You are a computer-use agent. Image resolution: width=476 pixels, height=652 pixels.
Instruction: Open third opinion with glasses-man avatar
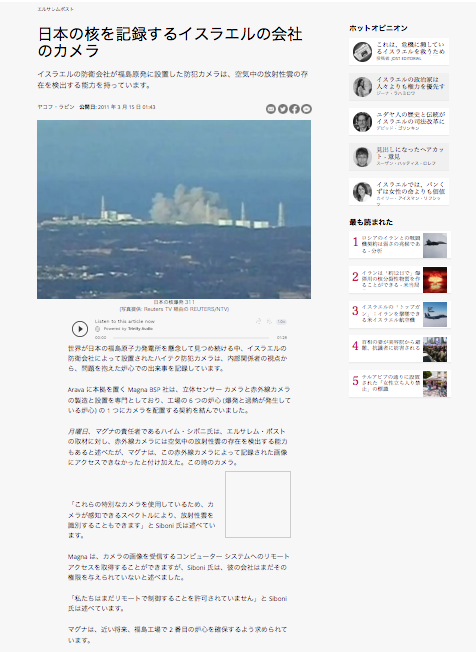pyautogui.click(x=399, y=121)
